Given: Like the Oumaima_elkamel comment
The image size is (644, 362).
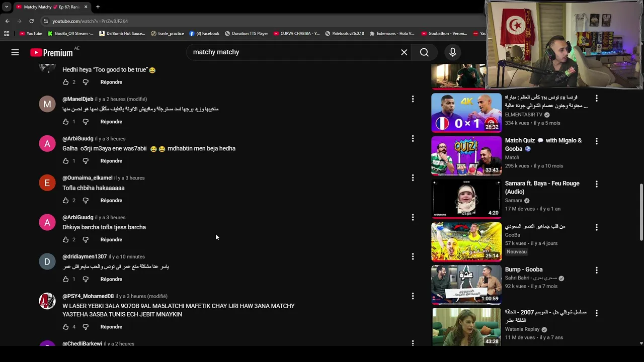Looking at the screenshot, I should click(65, 201).
